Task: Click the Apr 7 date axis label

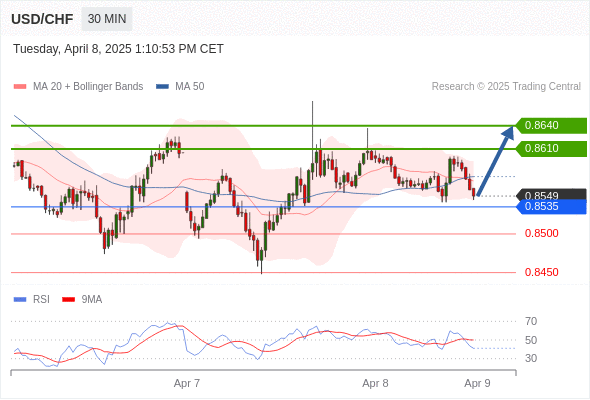Action: (x=187, y=383)
